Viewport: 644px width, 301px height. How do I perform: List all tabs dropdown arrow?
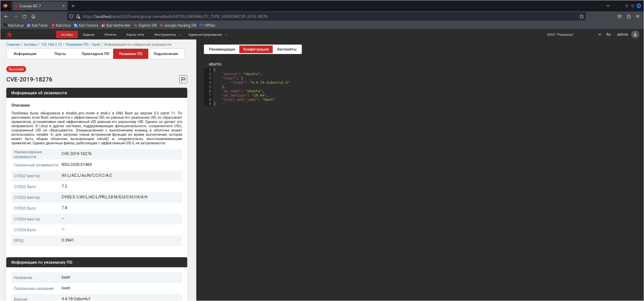608,6
